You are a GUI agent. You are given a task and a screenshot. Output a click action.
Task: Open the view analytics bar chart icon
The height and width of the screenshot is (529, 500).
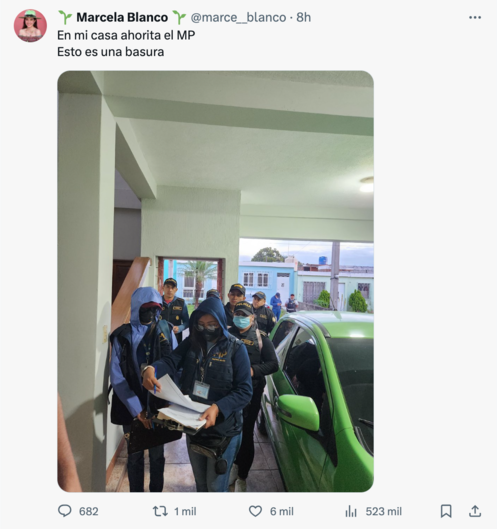coord(351,511)
